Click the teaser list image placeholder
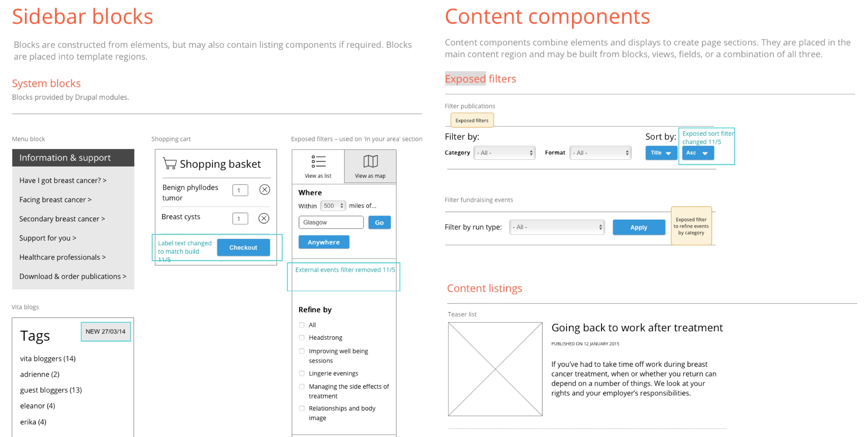This screenshot has width=868, height=437. [495, 369]
